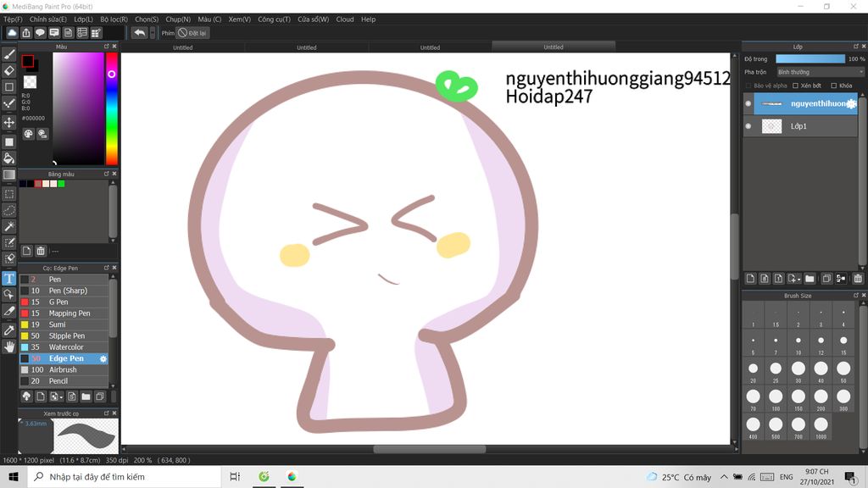Show hidden icons in system tray
868x488 pixels.
[x=724, y=476]
